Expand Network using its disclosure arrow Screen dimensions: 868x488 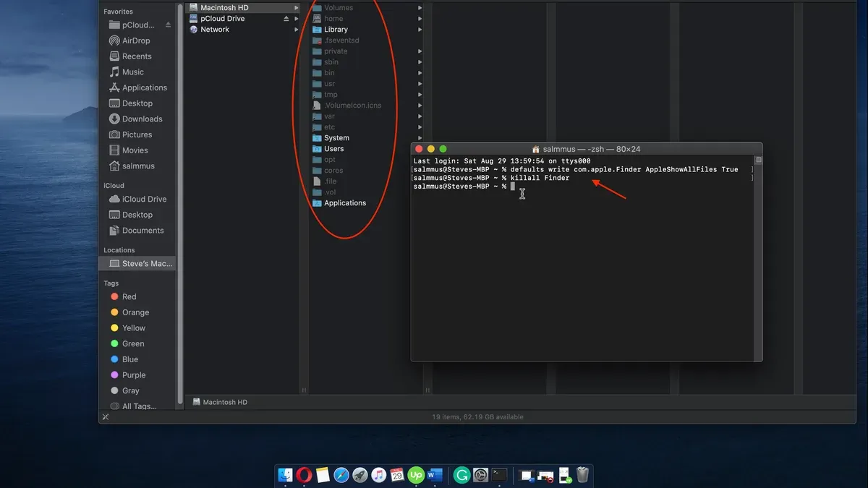click(297, 30)
